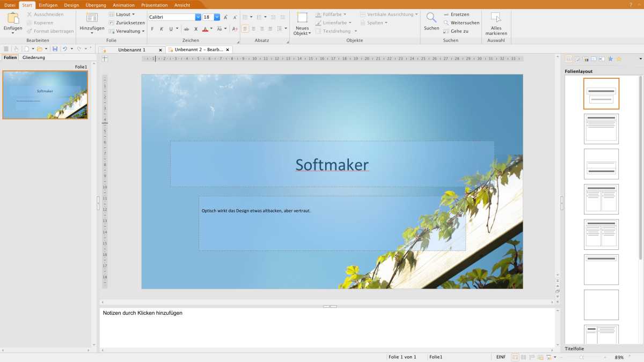Click the first Folienlayout icon in sidebar toolbar
Viewport: 644px width, 362px height.
pos(568,58)
